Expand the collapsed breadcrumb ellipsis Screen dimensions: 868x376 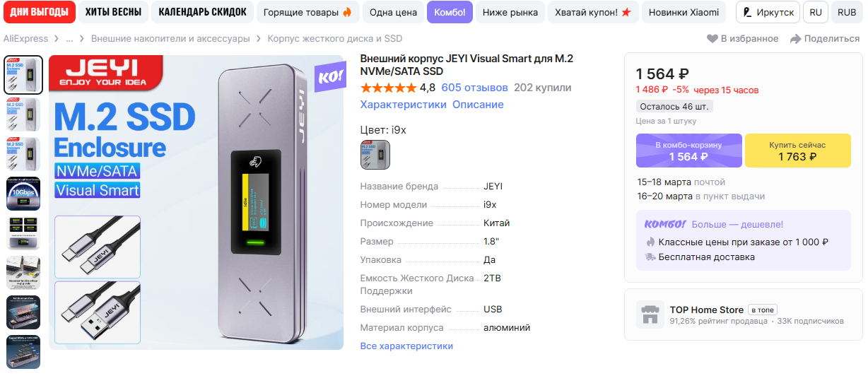pos(69,39)
